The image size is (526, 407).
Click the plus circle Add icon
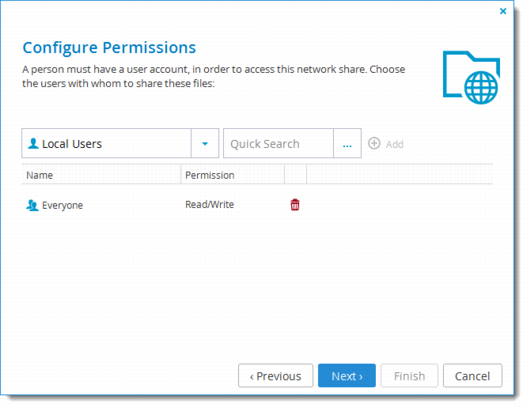click(374, 143)
